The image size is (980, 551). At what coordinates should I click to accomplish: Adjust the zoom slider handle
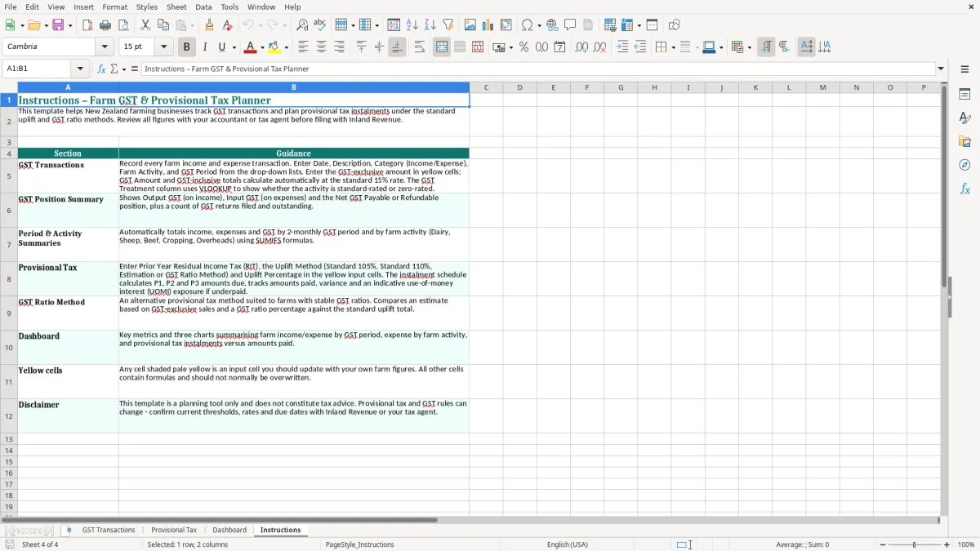coord(914,544)
